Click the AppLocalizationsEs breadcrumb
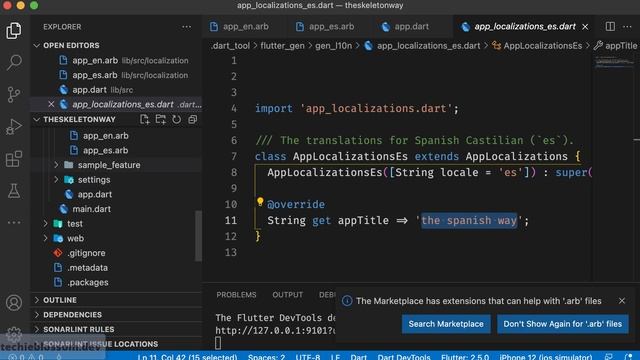The width and height of the screenshot is (640, 360). coord(542,46)
